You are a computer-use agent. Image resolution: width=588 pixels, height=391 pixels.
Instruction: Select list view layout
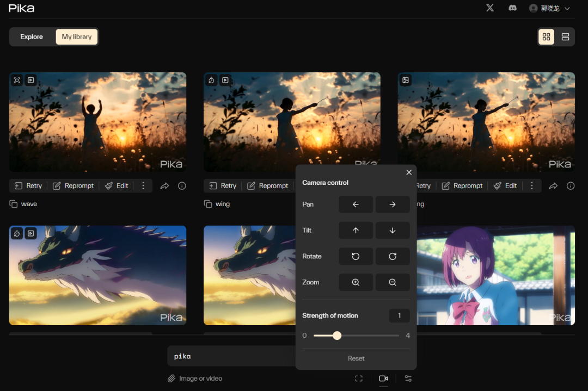click(x=565, y=36)
